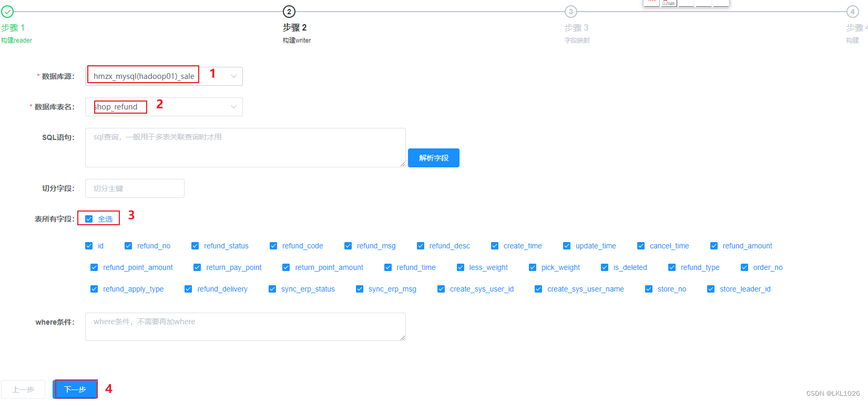Uncheck the create_sys_user_id field checkbox
The width and height of the screenshot is (868, 401).
[441, 289]
